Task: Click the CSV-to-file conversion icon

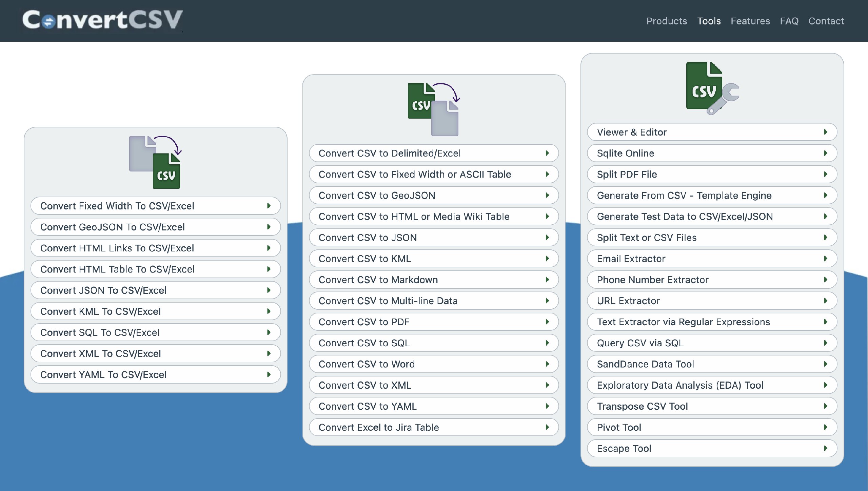Action: click(x=433, y=109)
